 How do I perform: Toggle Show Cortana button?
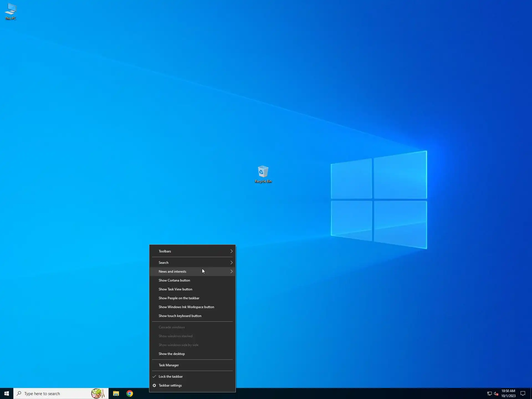pyautogui.click(x=174, y=280)
